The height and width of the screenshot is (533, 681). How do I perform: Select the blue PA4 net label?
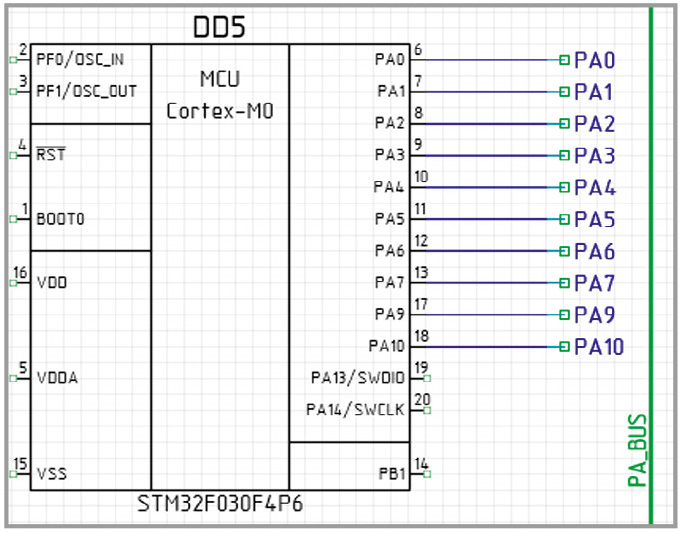click(x=595, y=188)
